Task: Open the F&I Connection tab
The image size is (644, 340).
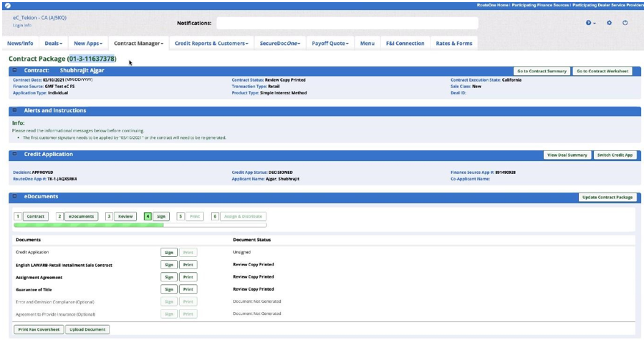Action: coord(405,43)
